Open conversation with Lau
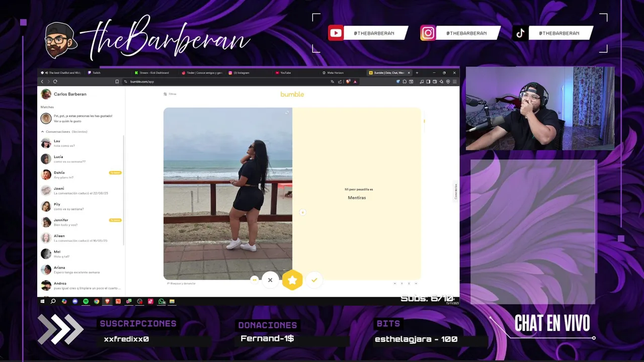The image size is (644, 362). (81, 143)
